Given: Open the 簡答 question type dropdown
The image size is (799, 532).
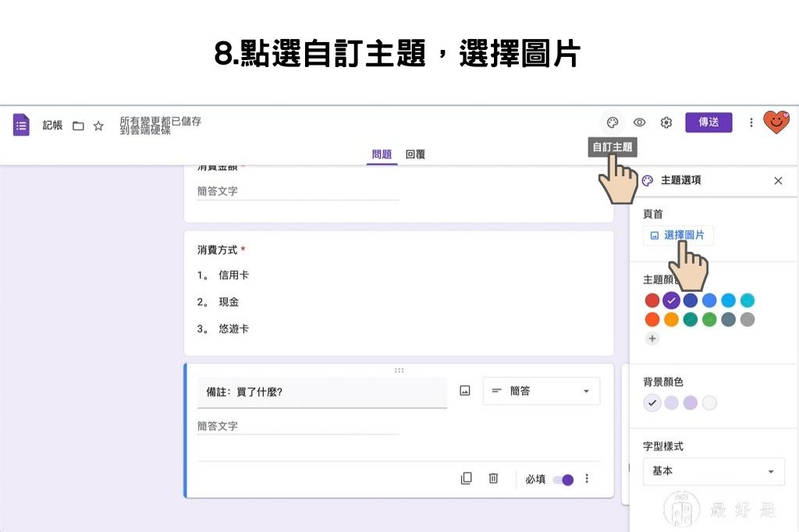Looking at the screenshot, I should (542, 391).
